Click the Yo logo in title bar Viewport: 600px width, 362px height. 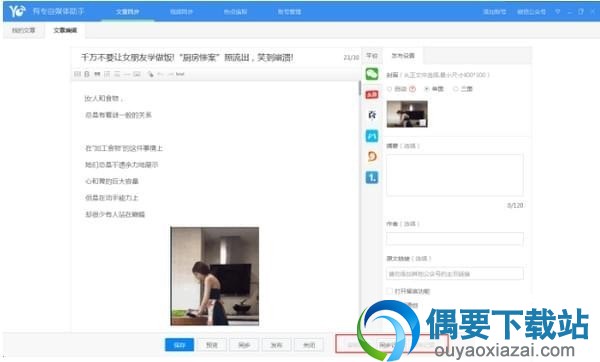[17, 11]
